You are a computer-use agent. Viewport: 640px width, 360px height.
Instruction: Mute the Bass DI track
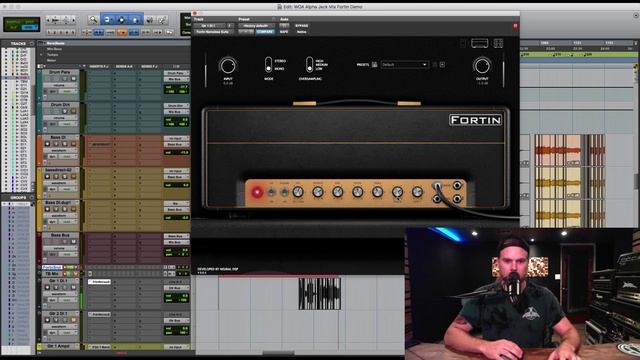[73, 144]
